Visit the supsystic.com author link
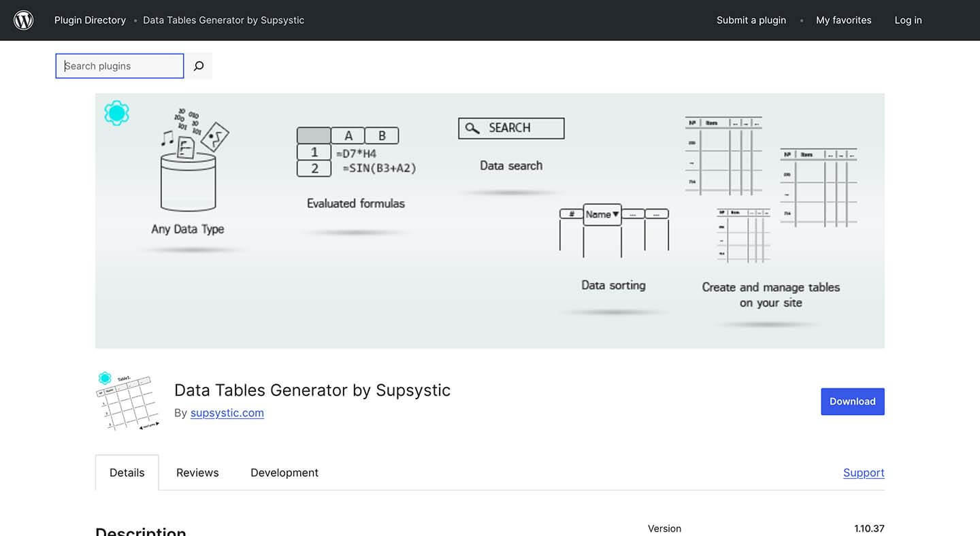980x536 pixels. click(227, 413)
